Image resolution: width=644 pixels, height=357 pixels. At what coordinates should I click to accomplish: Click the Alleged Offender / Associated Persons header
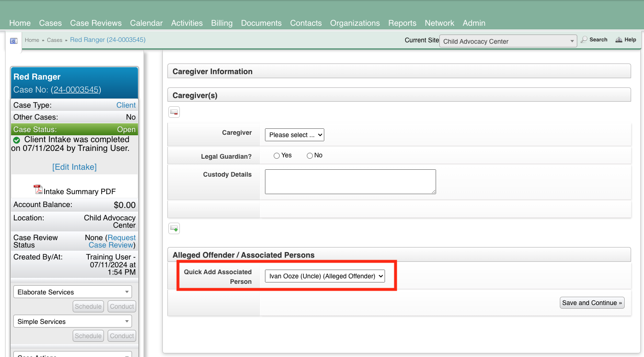pos(399,255)
